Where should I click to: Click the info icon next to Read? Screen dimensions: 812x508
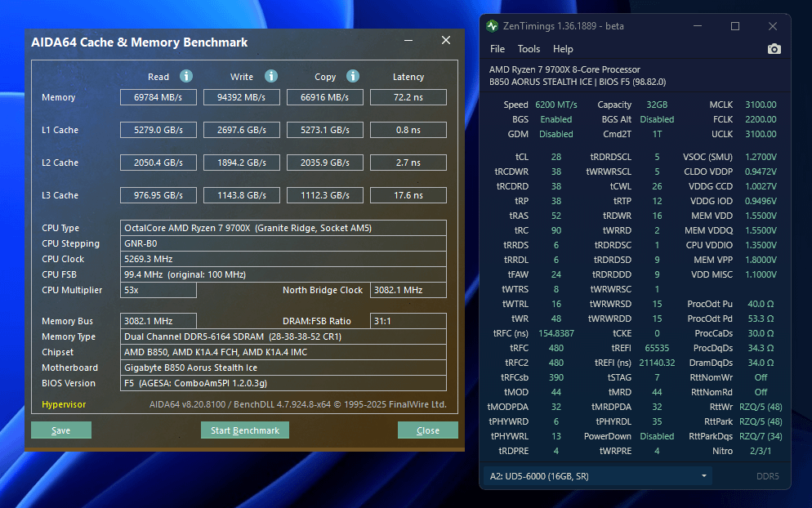click(185, 76)
